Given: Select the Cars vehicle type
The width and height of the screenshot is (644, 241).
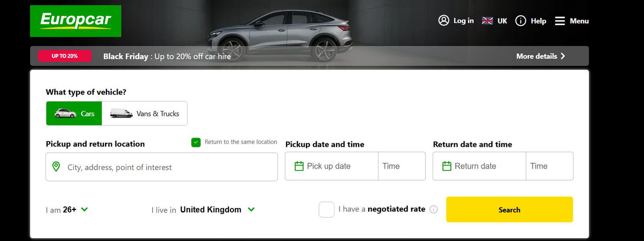Looking at the screenshot, I should 74,113.
